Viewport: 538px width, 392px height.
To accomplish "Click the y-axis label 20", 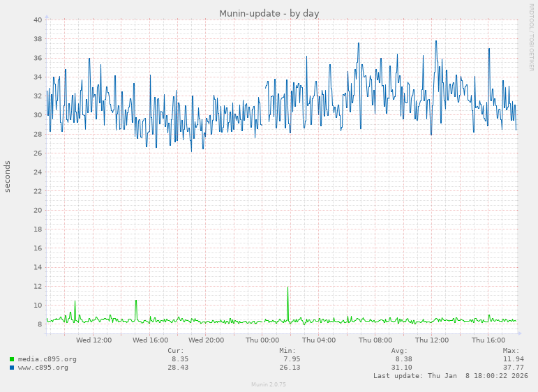I will coord(38,210).
